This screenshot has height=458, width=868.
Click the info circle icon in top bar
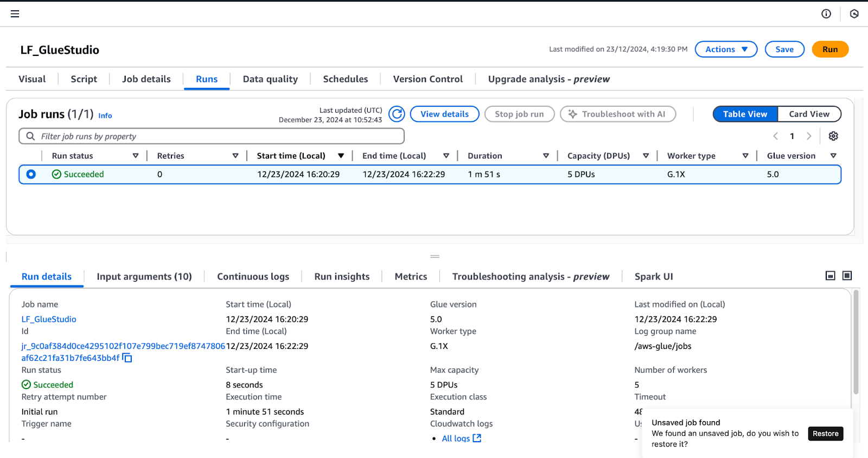(x=826, y=14)
